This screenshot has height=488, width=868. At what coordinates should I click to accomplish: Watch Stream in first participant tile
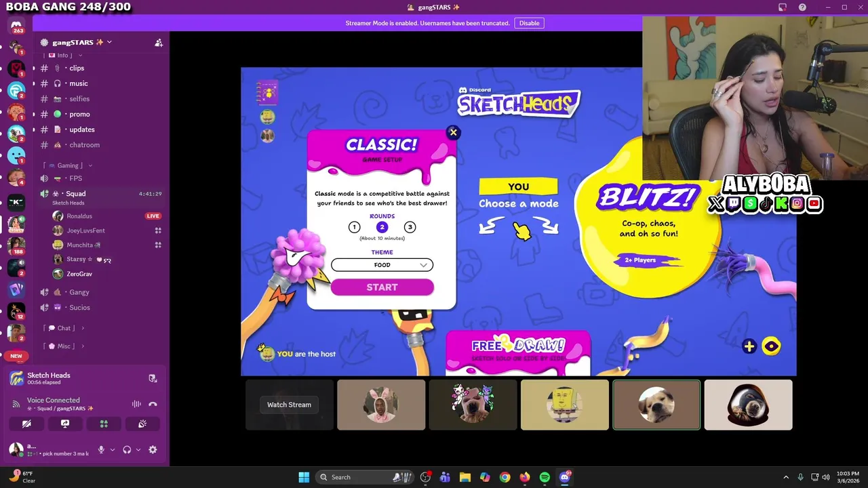(289, 405)
